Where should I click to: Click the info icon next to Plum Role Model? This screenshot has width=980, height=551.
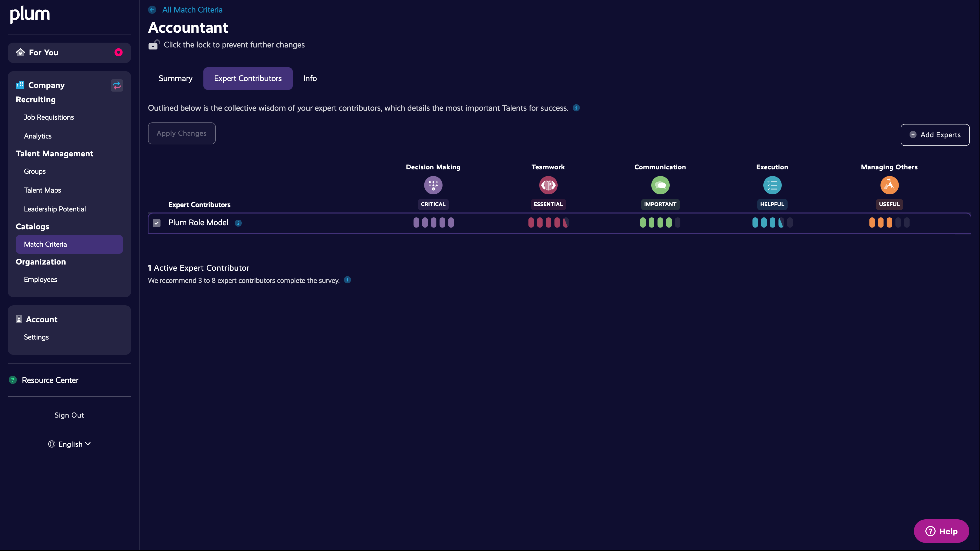(238, 223)
